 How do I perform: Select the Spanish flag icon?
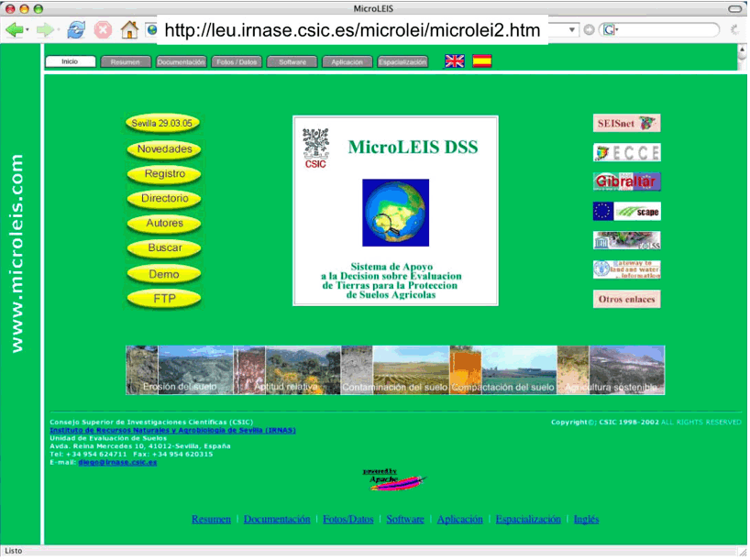(481, 61)
